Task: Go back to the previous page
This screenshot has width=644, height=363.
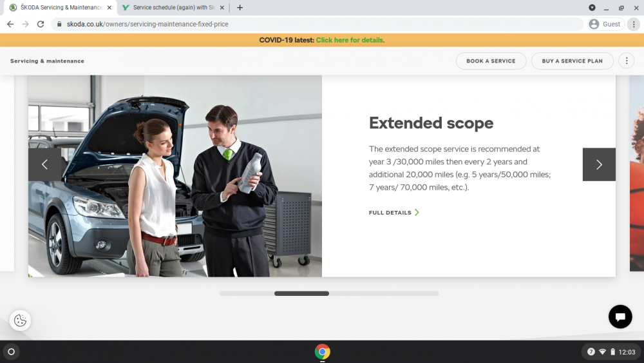Action: [x=10, y=25]
